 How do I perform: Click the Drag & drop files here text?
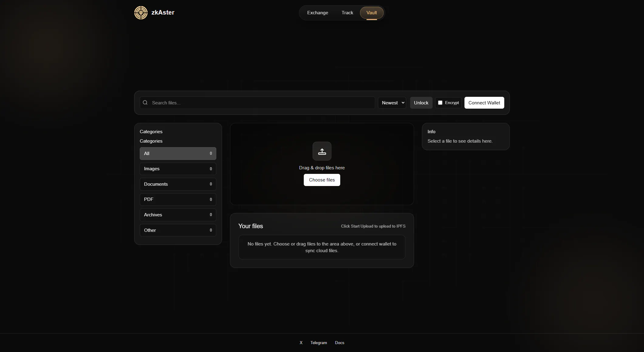tap(322, 168)
